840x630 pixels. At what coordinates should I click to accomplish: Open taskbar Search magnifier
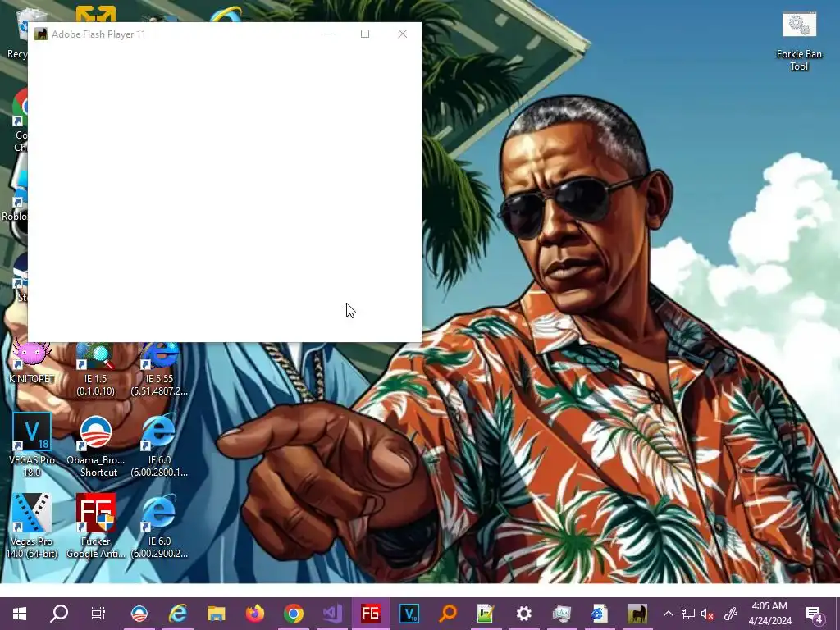tap(59, 614)
